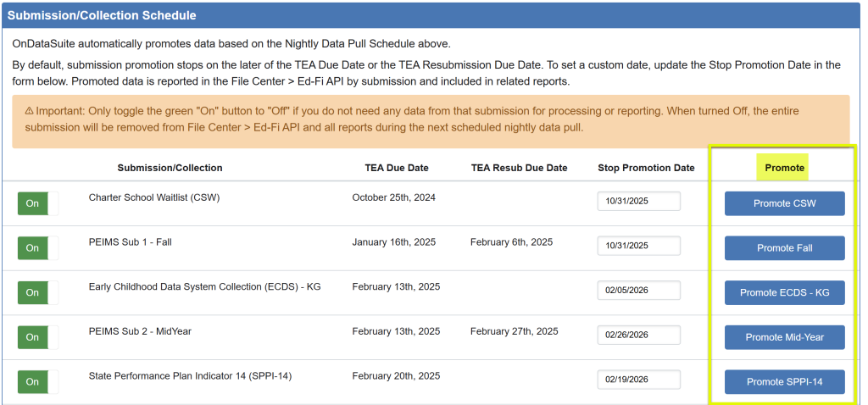Click the TEA Resub Due Date header
This screenshot has width=868, height=405.
coord(519,168)
